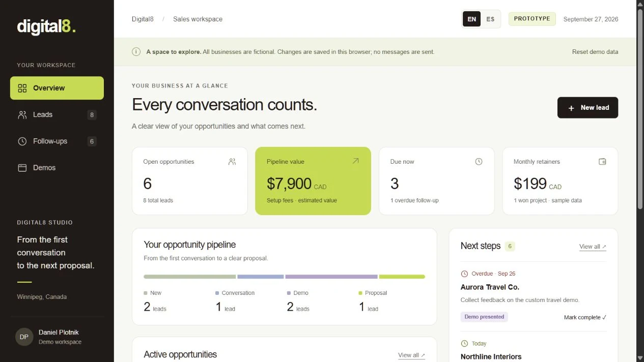
Task: Open the Follow-ups section
Action: (x=57, y=141)
